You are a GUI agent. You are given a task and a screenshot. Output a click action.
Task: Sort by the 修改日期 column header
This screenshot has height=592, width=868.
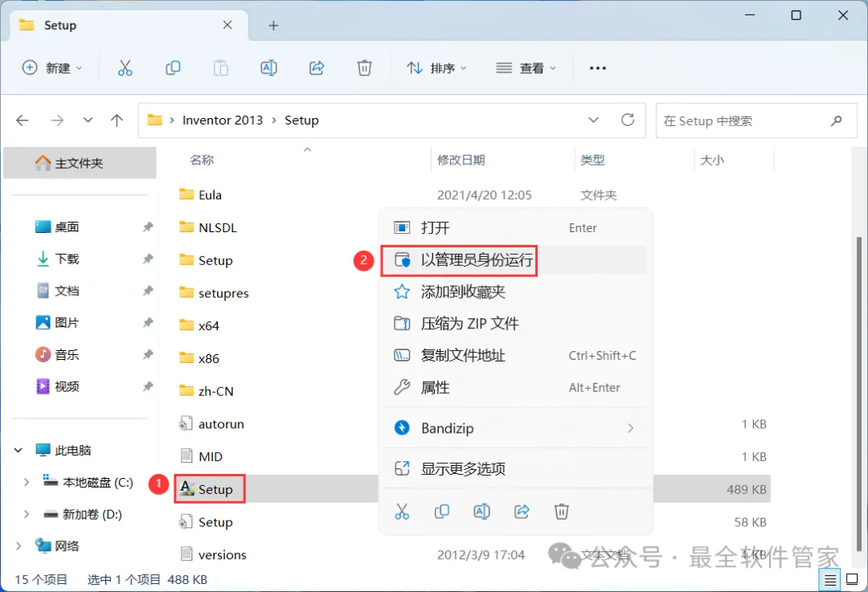[x=461, y=160]
